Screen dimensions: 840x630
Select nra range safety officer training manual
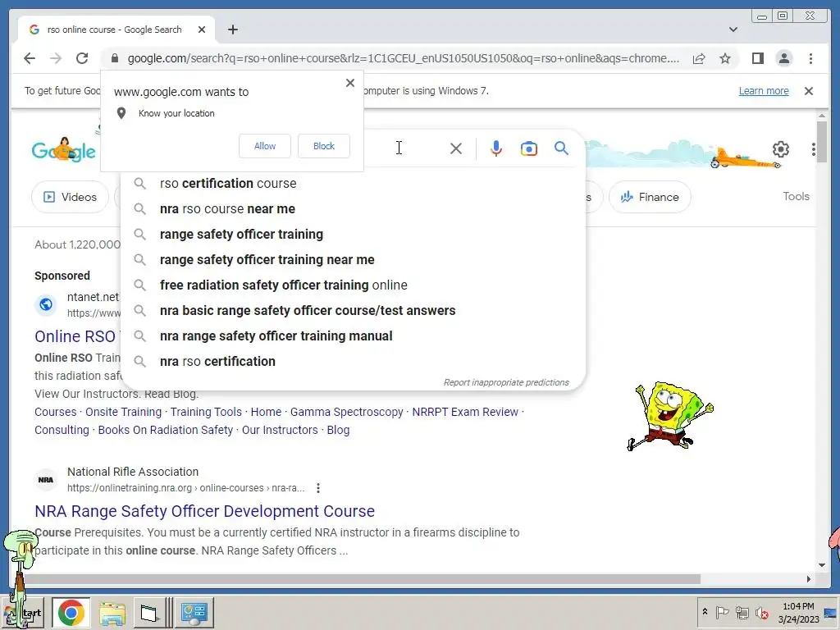coord(353,336)
